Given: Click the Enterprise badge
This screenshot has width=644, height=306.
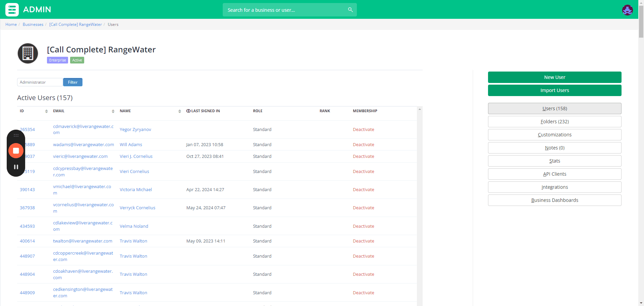Looking at the screenshot, I should 57,60.
